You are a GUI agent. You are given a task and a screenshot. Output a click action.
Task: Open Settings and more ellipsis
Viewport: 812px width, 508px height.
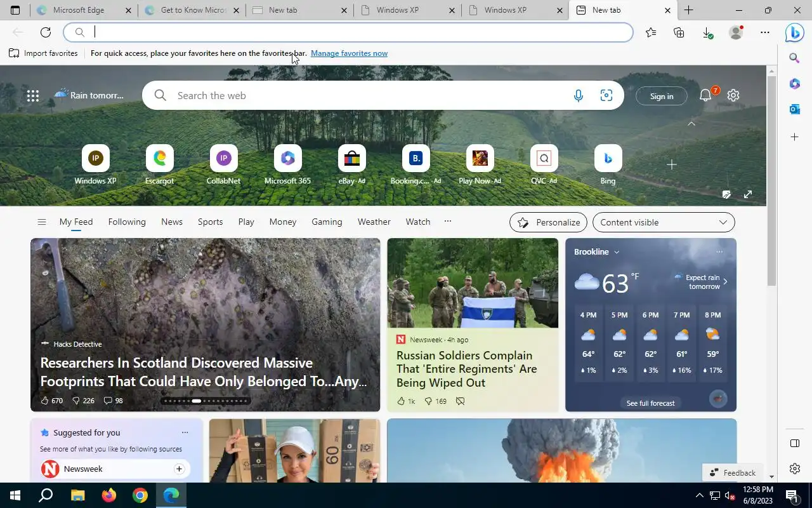coord(765,32)
